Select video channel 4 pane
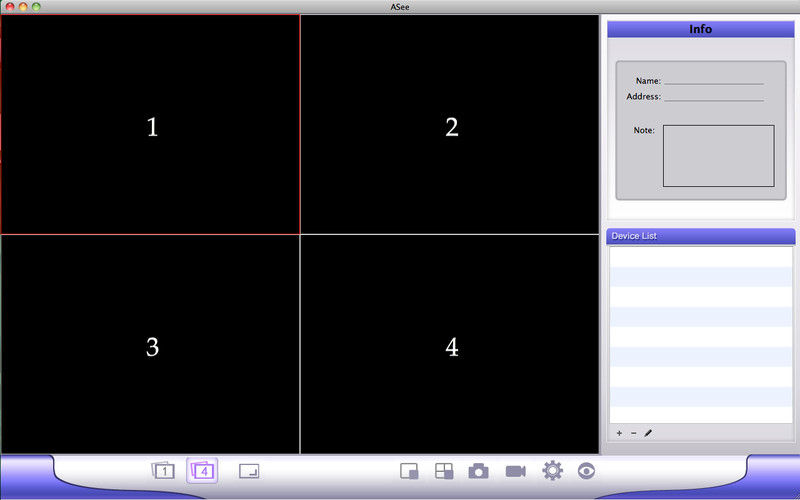This screenshot has height=500, width=800. [x=450, y=344]
